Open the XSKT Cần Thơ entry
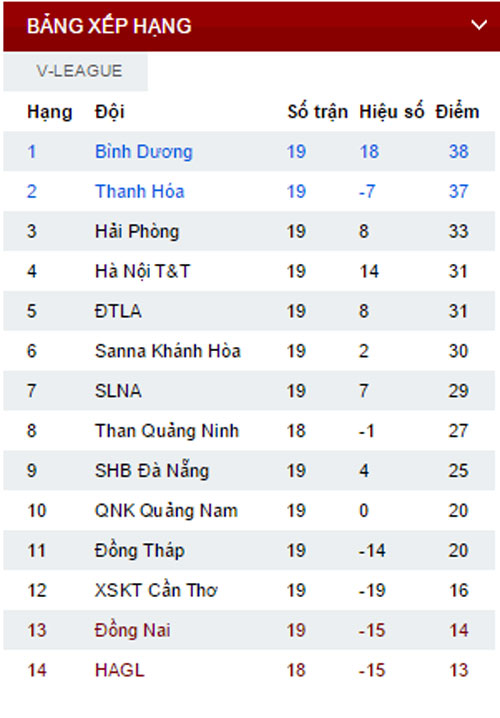The image size is (500, 718). 156,590
